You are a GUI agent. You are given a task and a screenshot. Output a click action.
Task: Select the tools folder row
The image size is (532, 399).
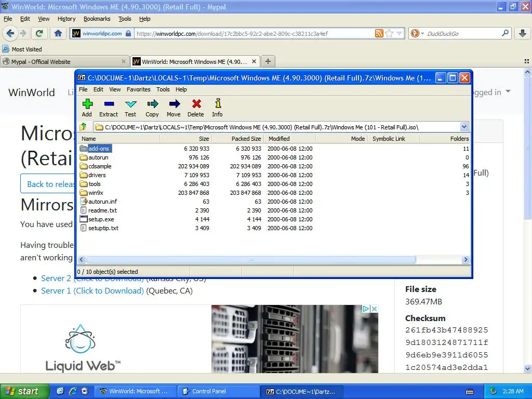coord(273,184)
